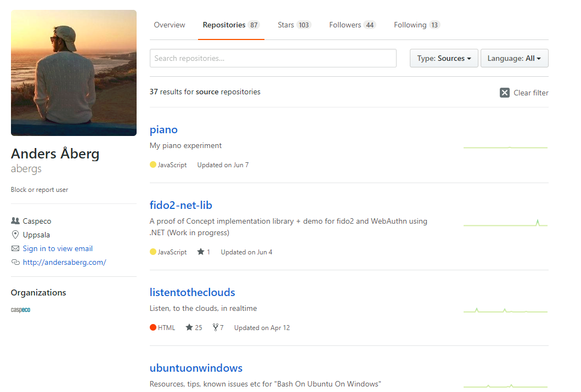View the Following tab
Image resolution: width=581 pixels, height=392 pixels.
(416, 25)
